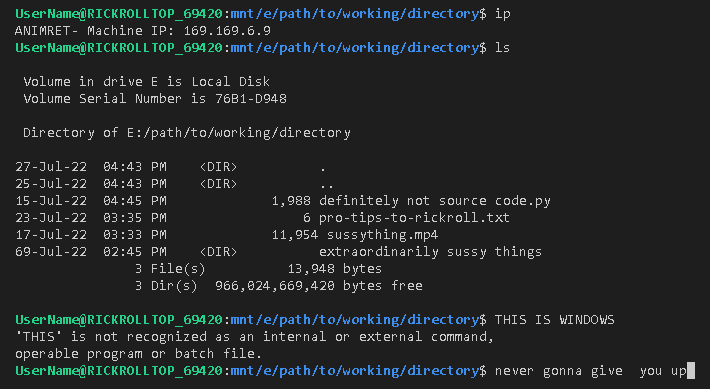Click 'extraordinarily sussy things' directory name
The image size is (710, 389).
point(430,252)
